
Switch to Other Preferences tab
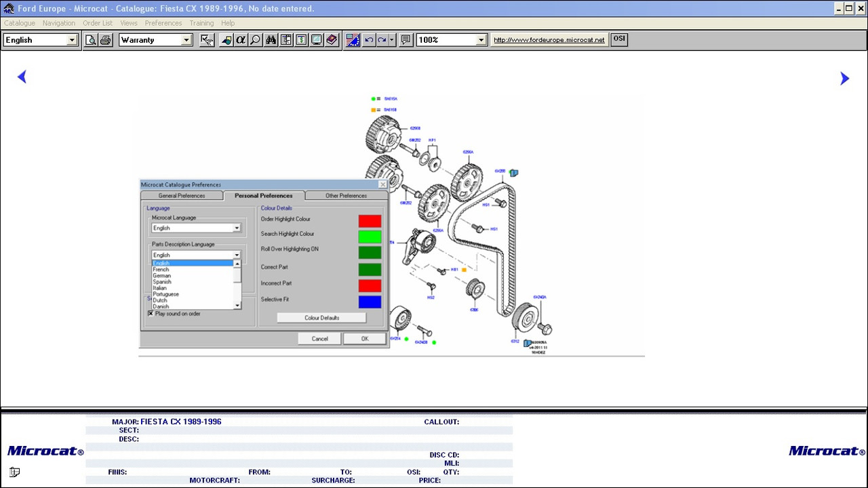point(346,196)
